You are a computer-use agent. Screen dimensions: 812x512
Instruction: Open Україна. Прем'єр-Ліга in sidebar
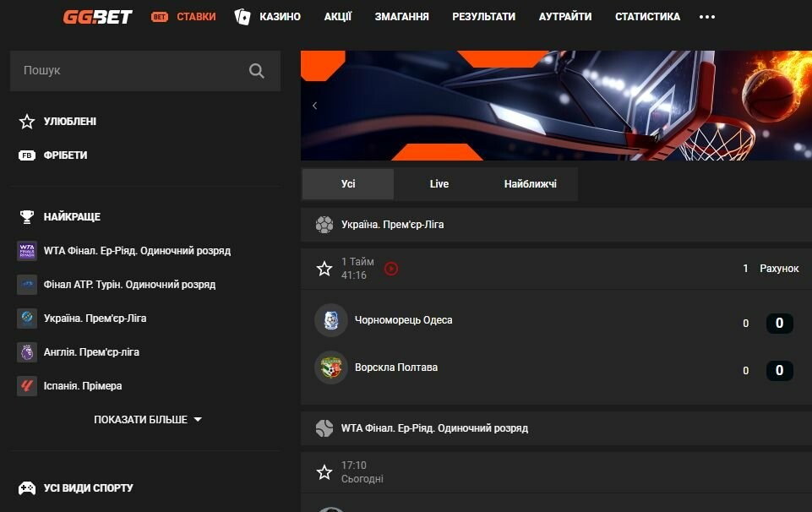(x=95, y=319)
